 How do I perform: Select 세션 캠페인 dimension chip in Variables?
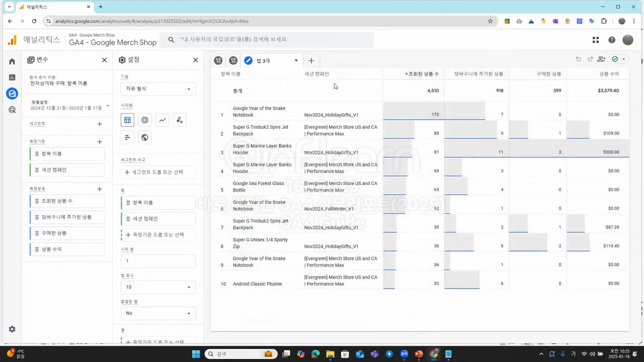click(67, 170)
